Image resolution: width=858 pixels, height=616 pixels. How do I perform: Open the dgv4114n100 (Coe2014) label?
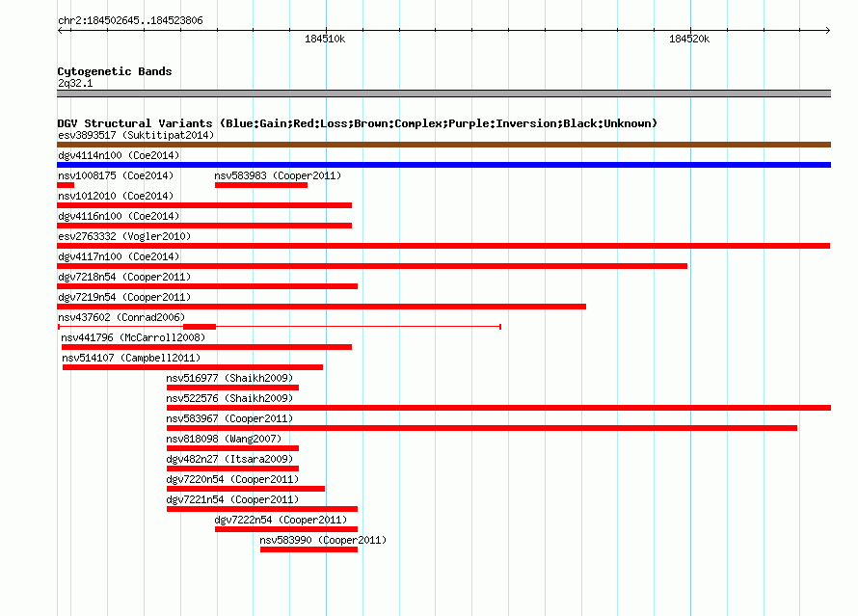[119, 155]
